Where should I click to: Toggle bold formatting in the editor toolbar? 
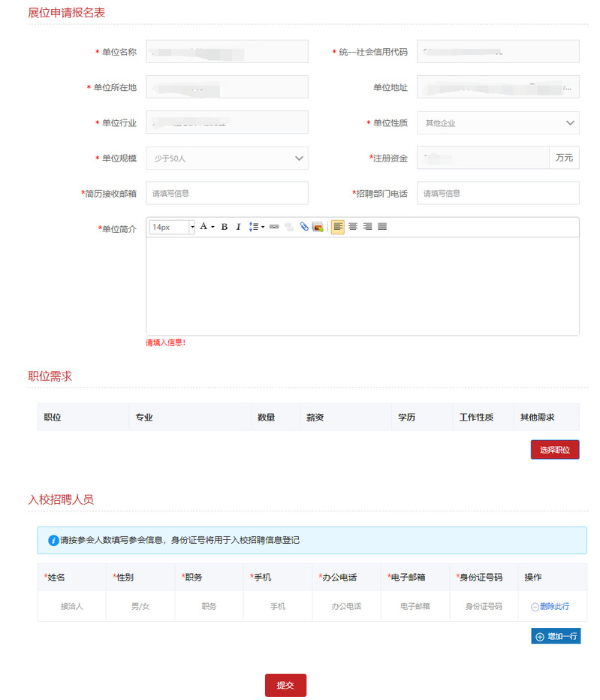[224, 227]
